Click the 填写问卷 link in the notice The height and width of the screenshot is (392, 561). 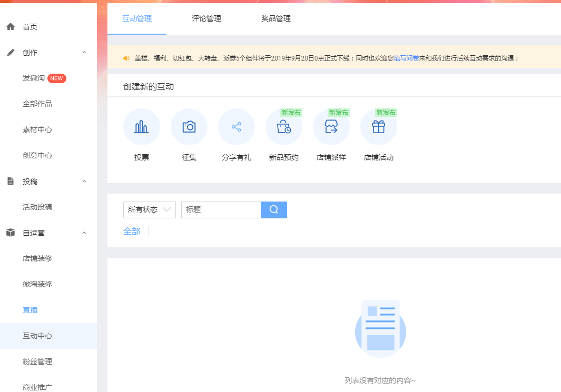coord(406,58)
